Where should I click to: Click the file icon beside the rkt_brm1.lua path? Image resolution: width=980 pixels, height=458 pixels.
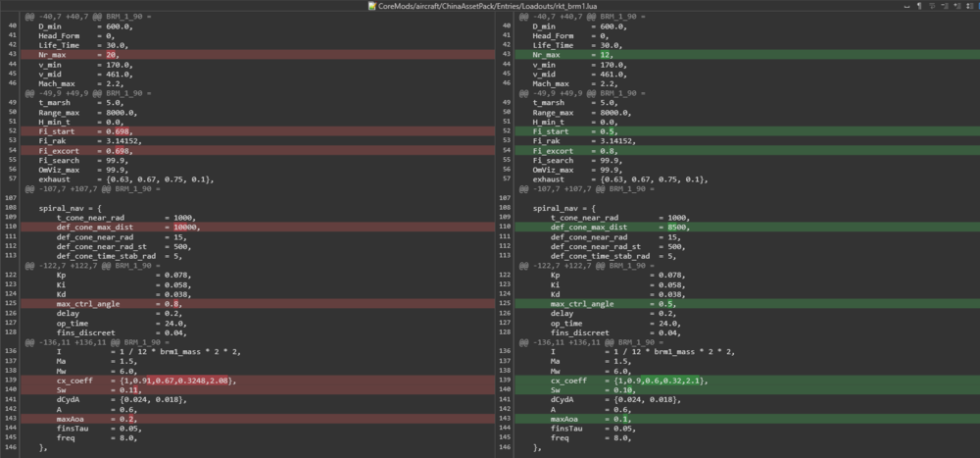coord(371,6)
